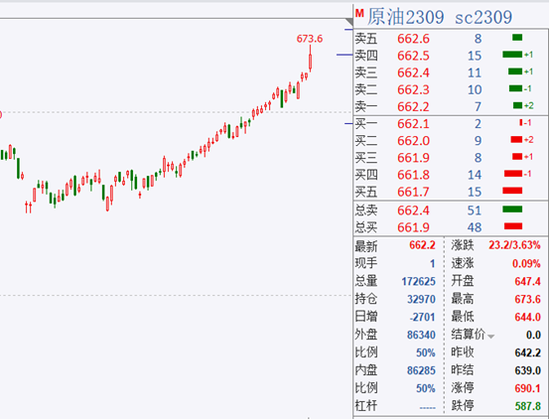
Task: Click the red volume bar for 买五
Action: pyautogui.click(x=512, y=191)
